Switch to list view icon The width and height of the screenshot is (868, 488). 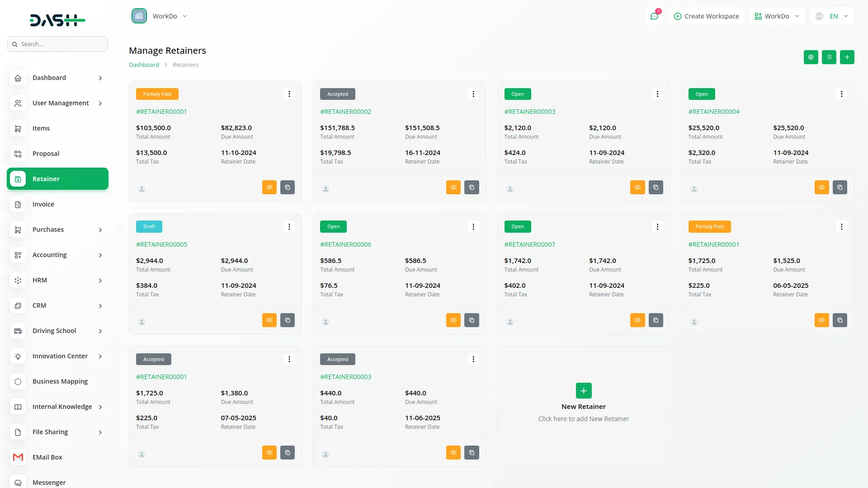(829, 57)
